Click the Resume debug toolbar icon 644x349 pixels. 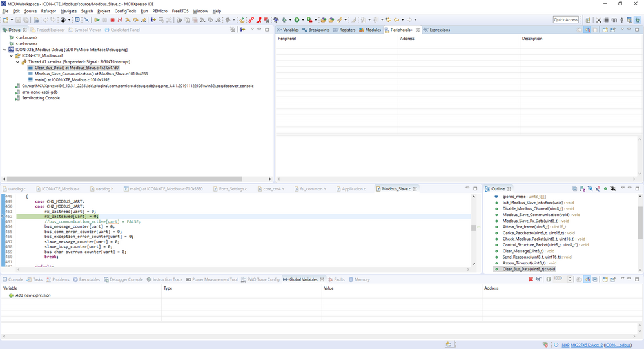coord(97,20)
